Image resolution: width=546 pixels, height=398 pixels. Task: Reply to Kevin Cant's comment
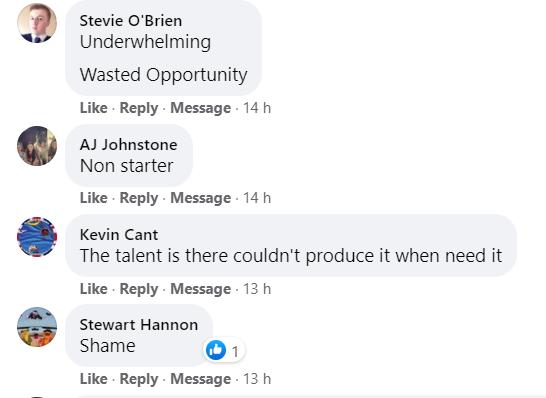click(x=139, y=289)
